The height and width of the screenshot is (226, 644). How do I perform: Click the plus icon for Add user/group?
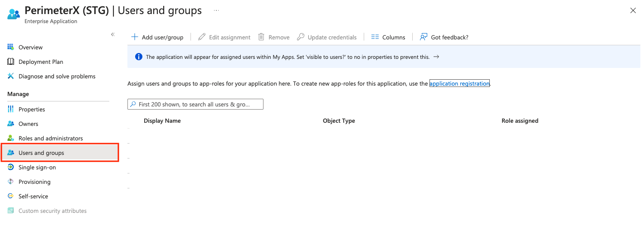tap(134, 37)
